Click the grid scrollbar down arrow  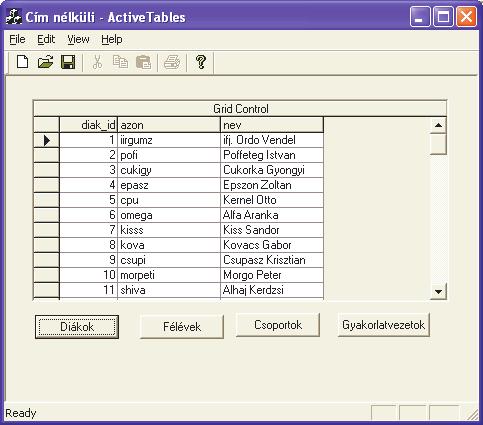coord(438,292)
